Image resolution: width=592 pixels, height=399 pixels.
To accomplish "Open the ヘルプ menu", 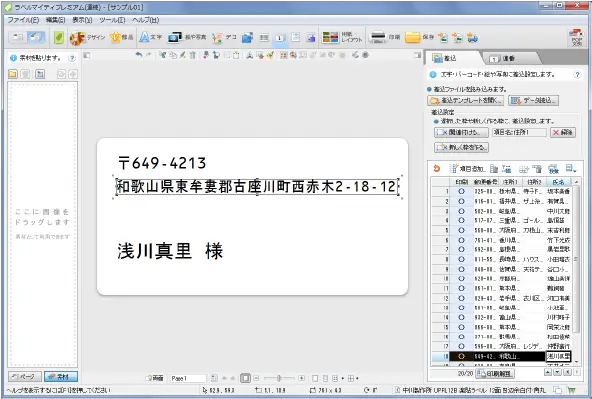I will (146, 20).
